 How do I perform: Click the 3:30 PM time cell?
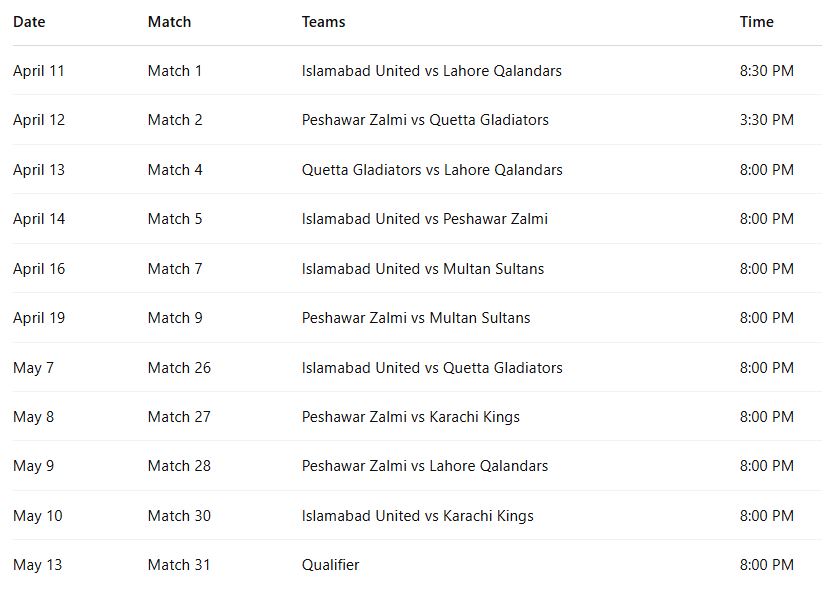tap(766, 120)
